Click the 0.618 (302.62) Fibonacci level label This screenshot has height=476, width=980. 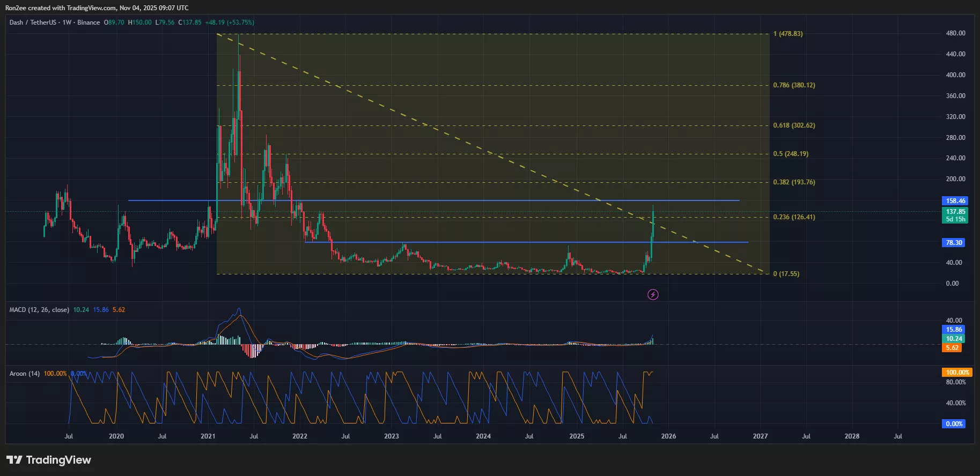click(x=794, y=125)
